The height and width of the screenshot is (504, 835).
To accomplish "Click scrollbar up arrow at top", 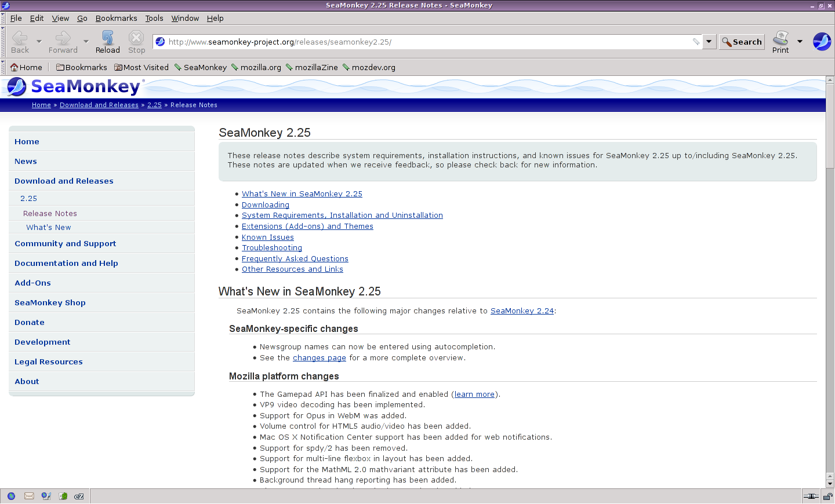I will 830,80.
